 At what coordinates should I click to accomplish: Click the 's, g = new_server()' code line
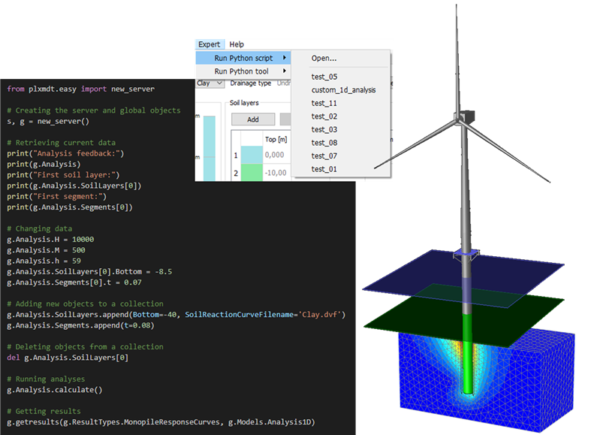[x=48, y=121]
